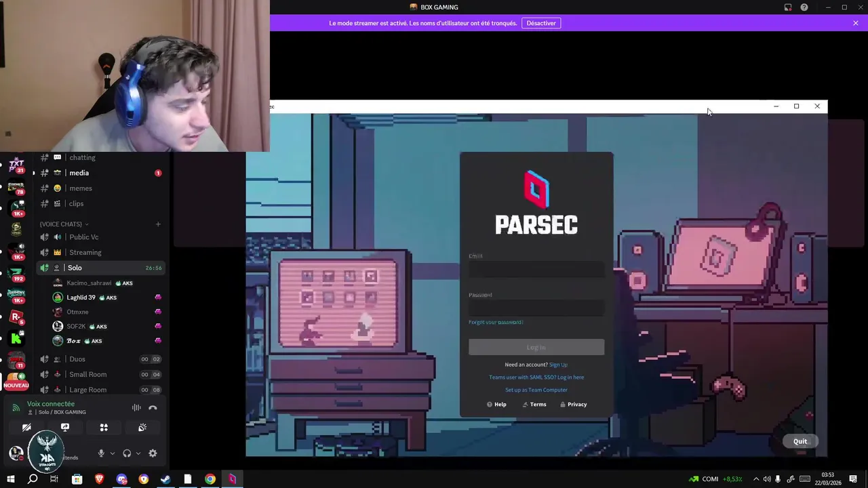Turn on camera in Discord voice panel

26,428
